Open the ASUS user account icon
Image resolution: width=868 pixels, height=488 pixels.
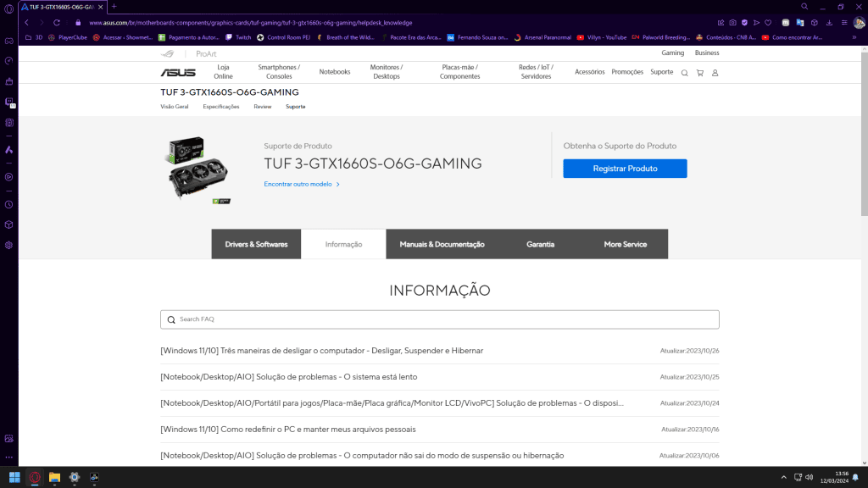click(715, 73)
